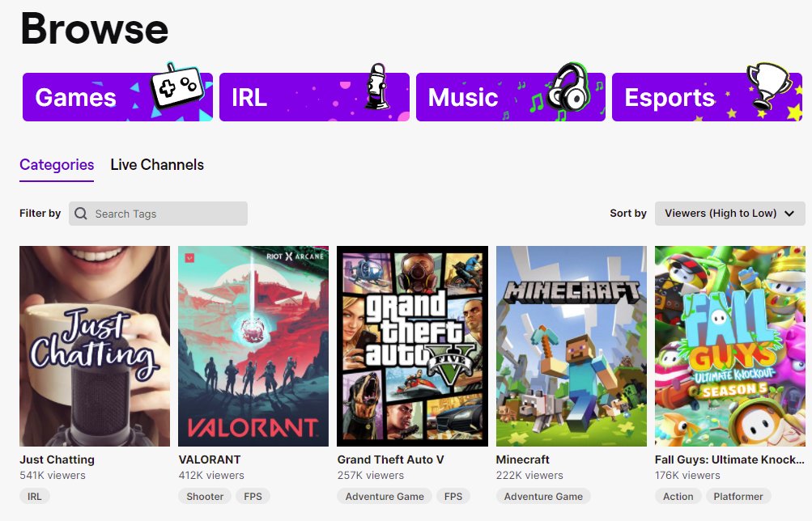Switch to the Live Channels tab
Viewport: 812px width, 521px height.
point(157,165)
